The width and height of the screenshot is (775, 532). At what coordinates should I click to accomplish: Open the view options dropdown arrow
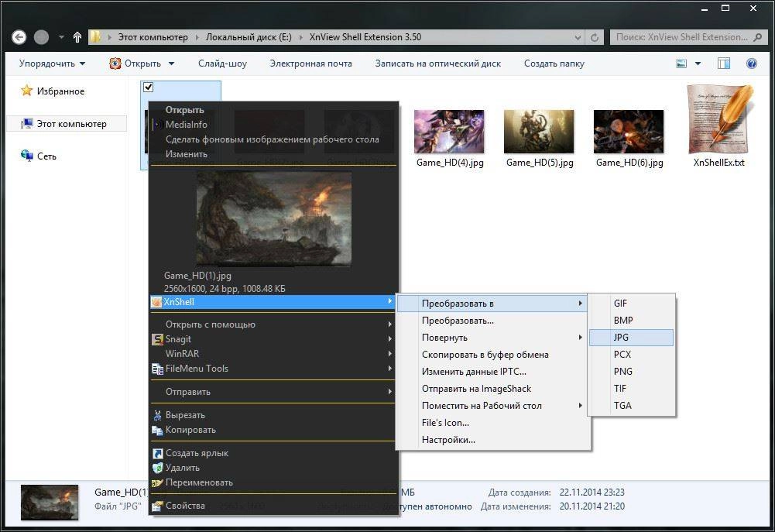tap(698, 63)
